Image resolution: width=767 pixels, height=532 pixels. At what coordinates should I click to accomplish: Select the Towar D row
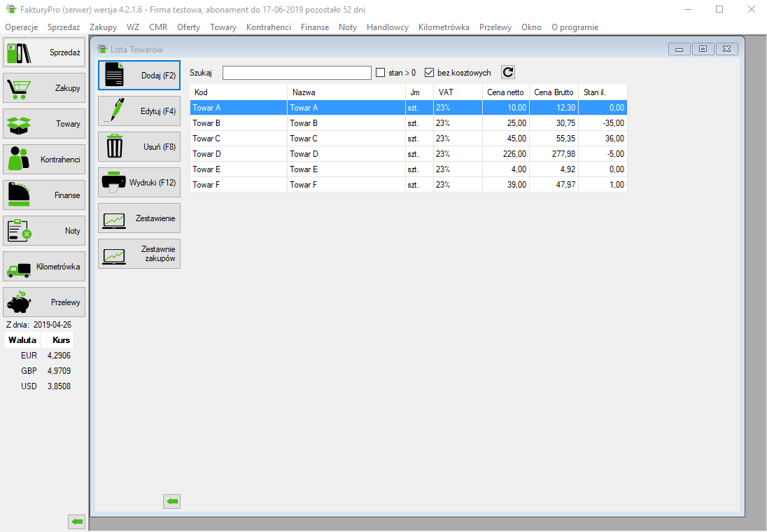point(238,154)
